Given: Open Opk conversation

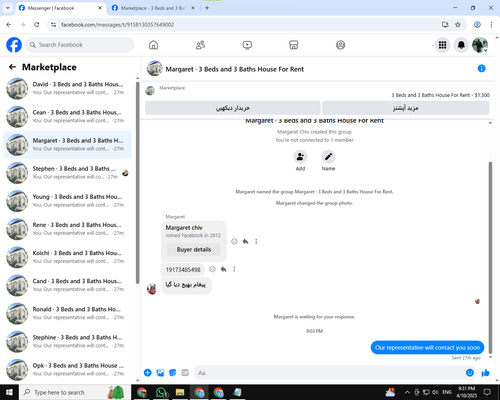Looking at the screenshot, I should point(67,369).
